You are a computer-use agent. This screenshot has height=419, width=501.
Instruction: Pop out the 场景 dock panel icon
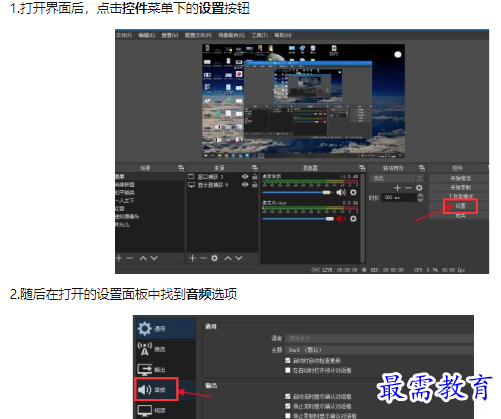pos(181,168)
